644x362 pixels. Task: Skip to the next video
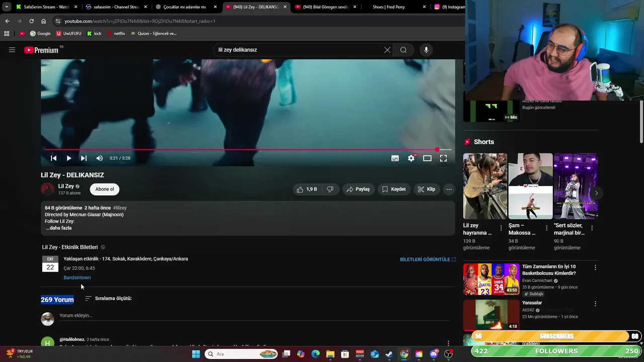[x=84, y=158]
